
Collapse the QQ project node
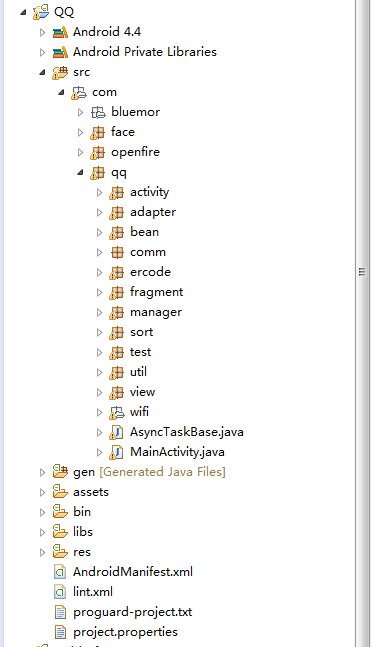[x=24, y=12]
